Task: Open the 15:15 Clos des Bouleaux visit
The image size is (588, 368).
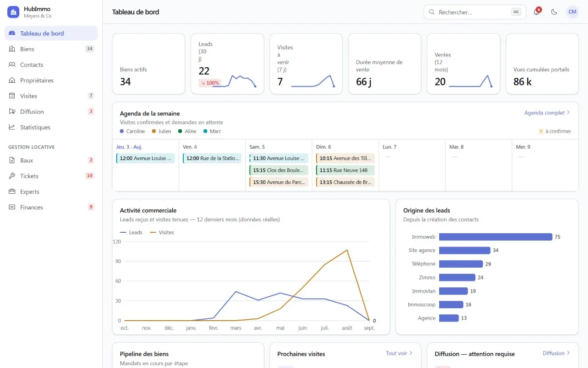Action: point(279,170)
